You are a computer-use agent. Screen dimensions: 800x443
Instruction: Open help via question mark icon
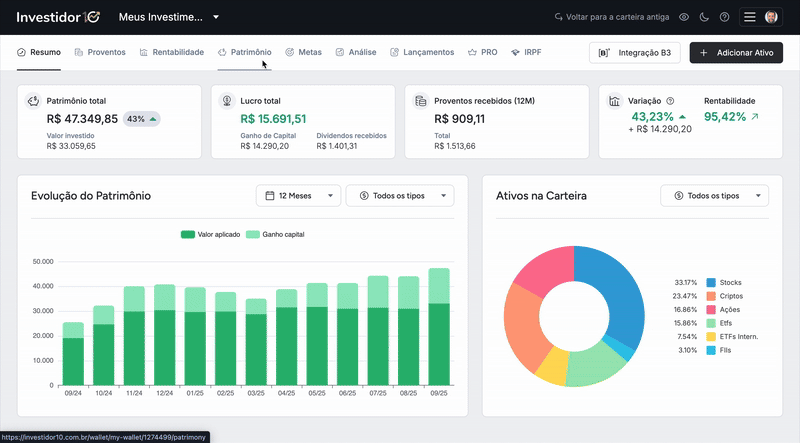coord(724,17)
